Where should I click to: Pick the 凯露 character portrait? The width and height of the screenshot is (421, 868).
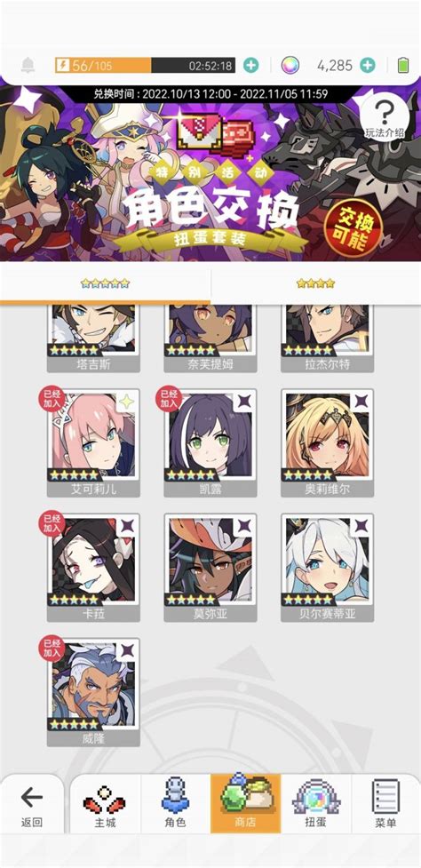point(210,442)
